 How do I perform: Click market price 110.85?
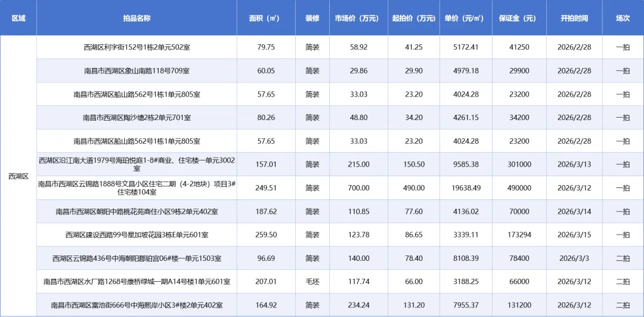358,212
